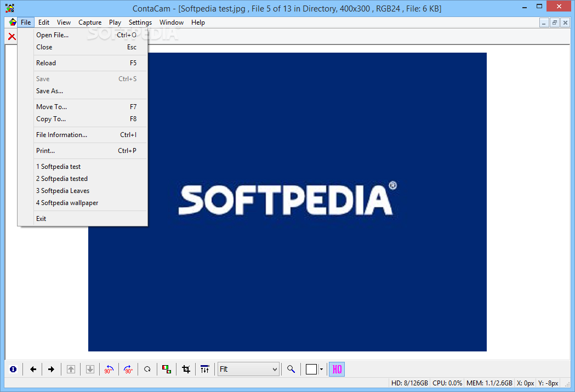Open the sliders adjustment icon
The height and width of the screenshot is (392, 575).
(x=205, y=370)
